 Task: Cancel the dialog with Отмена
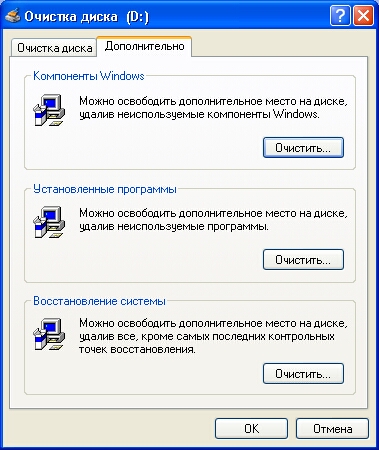[x=332, y=429]
